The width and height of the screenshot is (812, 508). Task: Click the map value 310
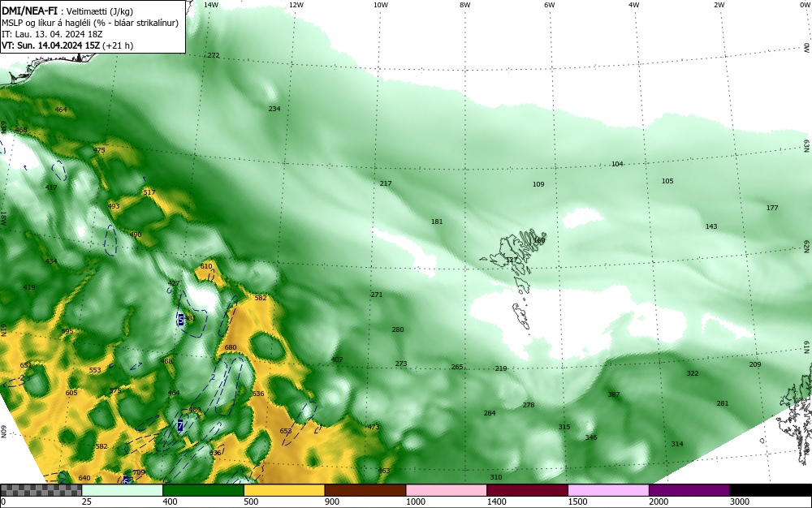pyautogui.click(x=495, y=477)
